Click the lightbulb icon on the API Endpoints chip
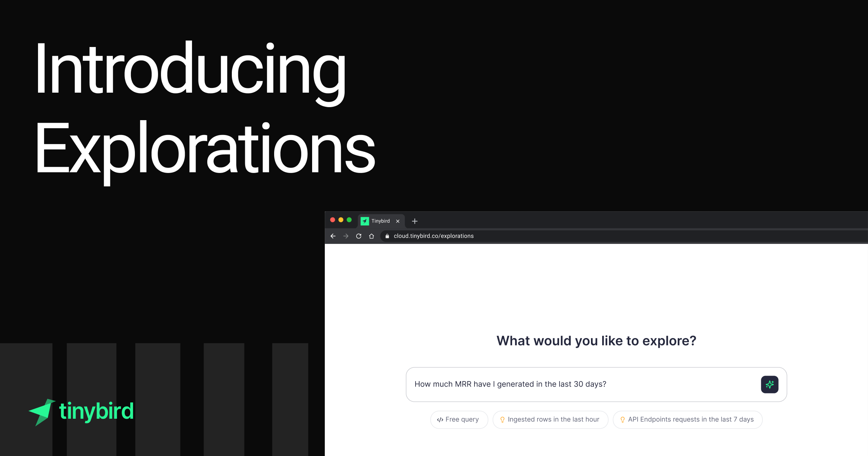 click(x=622, y=419)
